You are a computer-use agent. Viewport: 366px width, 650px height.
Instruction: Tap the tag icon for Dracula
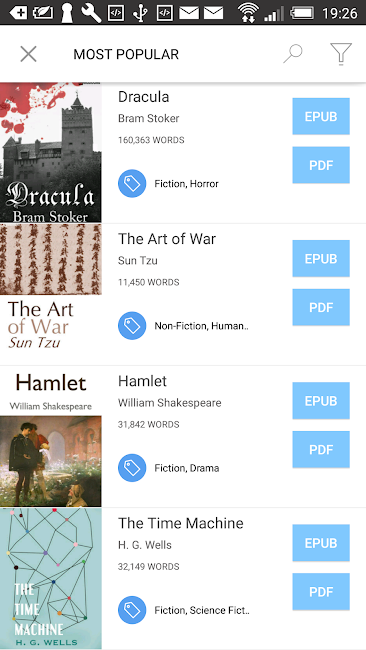[x=132, y=183]
